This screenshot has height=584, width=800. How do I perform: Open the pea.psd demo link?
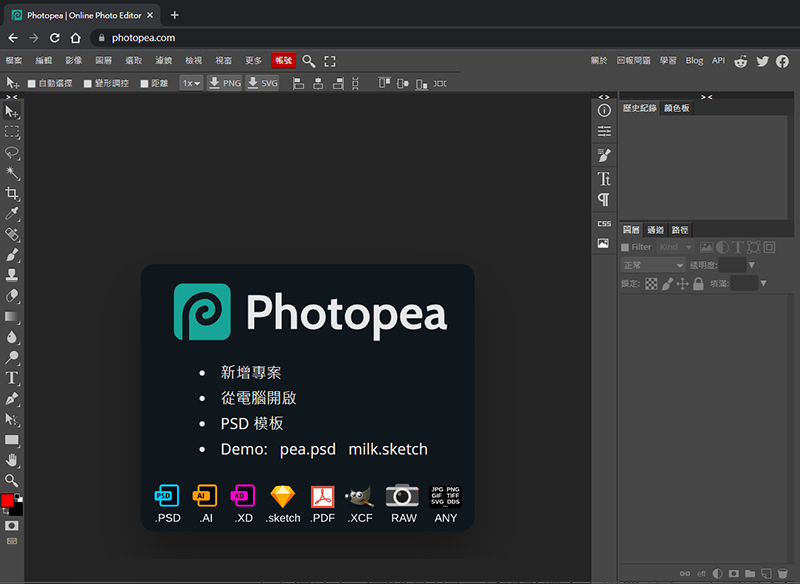308,449
